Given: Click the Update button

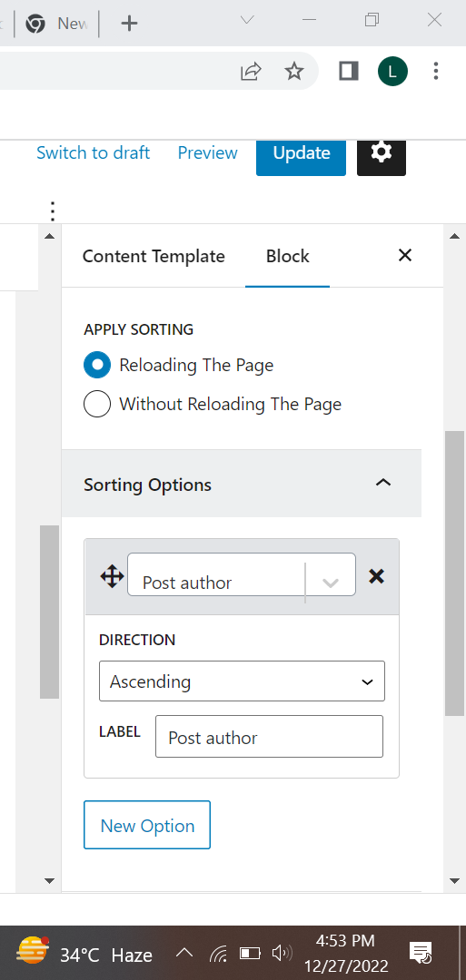Looking at the screenshot, I should pos(301,153).
